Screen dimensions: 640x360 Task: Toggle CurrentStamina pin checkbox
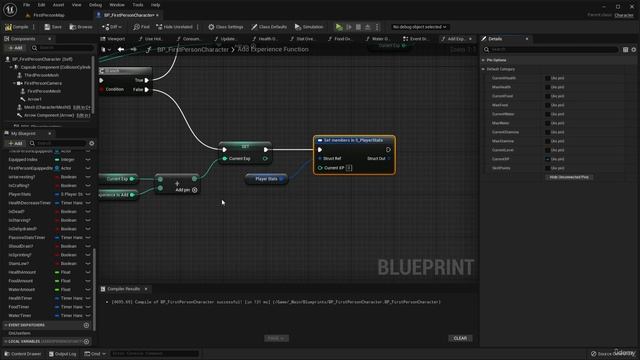547,132
